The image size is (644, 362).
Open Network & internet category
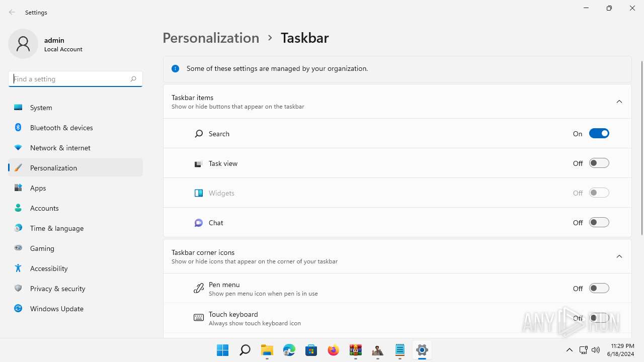click(75, 148)
